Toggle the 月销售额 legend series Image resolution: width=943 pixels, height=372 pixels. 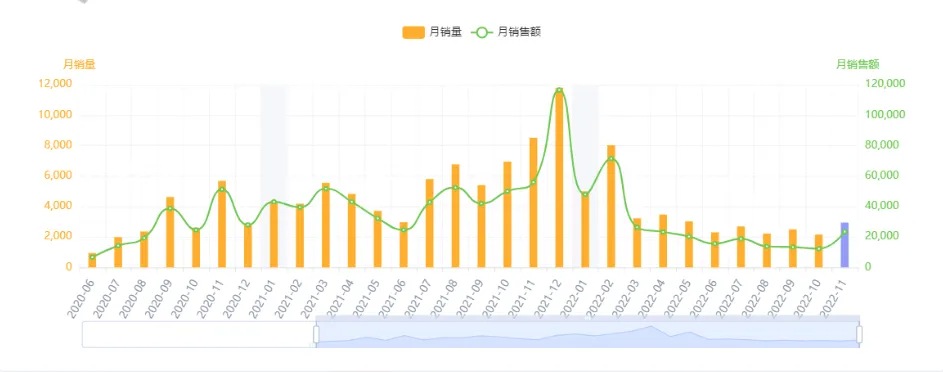pos(506,32)
